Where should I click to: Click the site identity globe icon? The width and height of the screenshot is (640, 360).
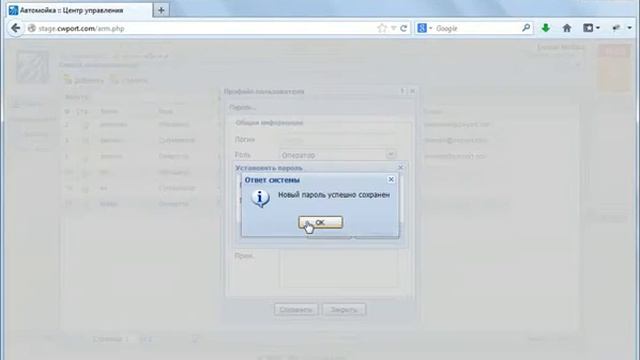pos(31,28)
